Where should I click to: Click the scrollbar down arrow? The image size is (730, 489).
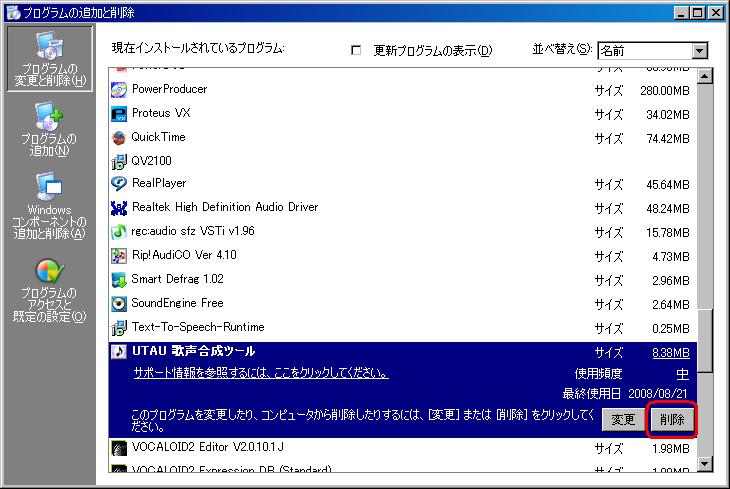(x=705, y=464)
